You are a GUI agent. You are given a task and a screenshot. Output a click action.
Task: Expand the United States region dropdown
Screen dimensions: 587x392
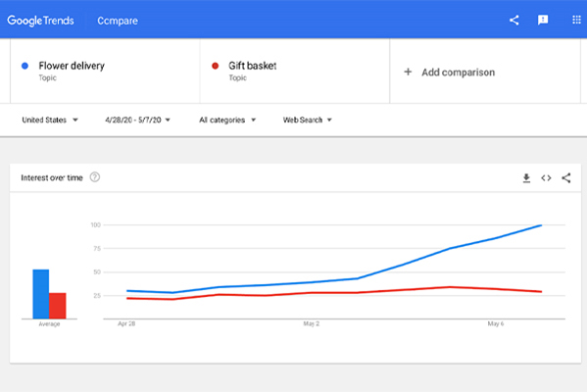(x=50, y=120)
